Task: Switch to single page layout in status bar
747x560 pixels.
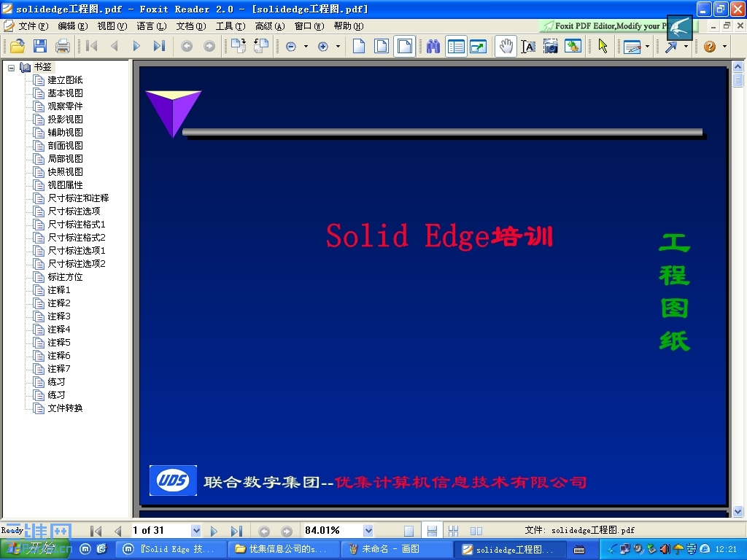Action: 409,531
